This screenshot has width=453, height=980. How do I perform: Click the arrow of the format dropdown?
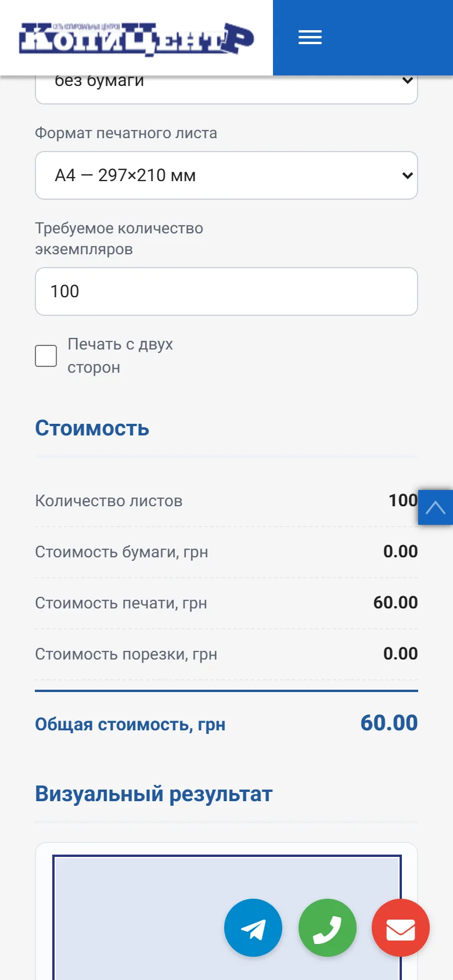click(x=408, y=175)
